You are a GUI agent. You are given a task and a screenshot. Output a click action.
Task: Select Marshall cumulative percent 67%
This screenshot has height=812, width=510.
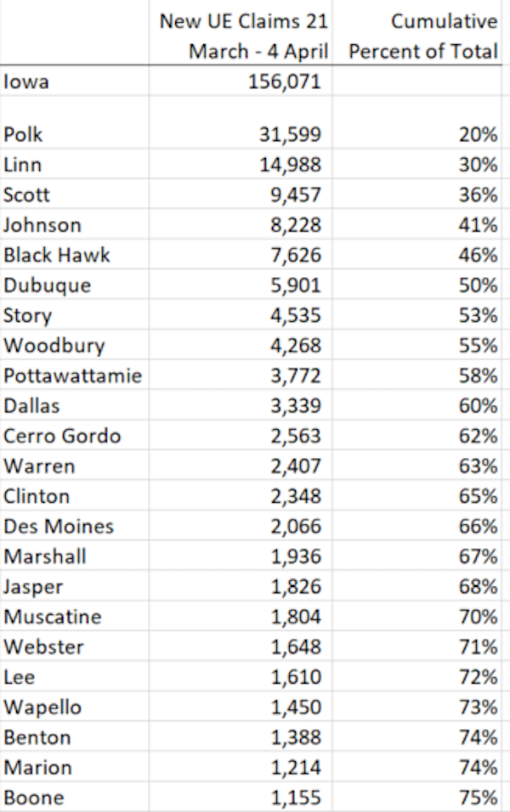tap(416, 555)
